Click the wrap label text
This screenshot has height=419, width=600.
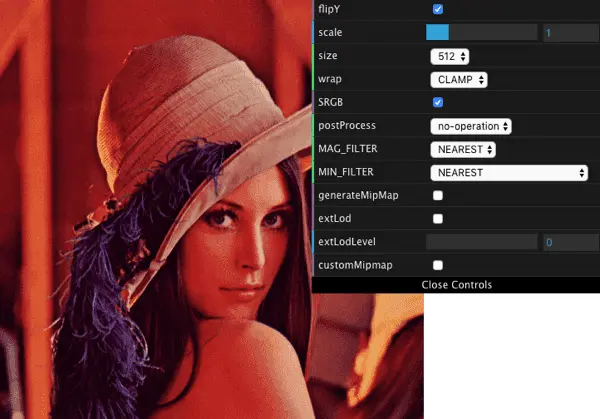click(329, 79)
